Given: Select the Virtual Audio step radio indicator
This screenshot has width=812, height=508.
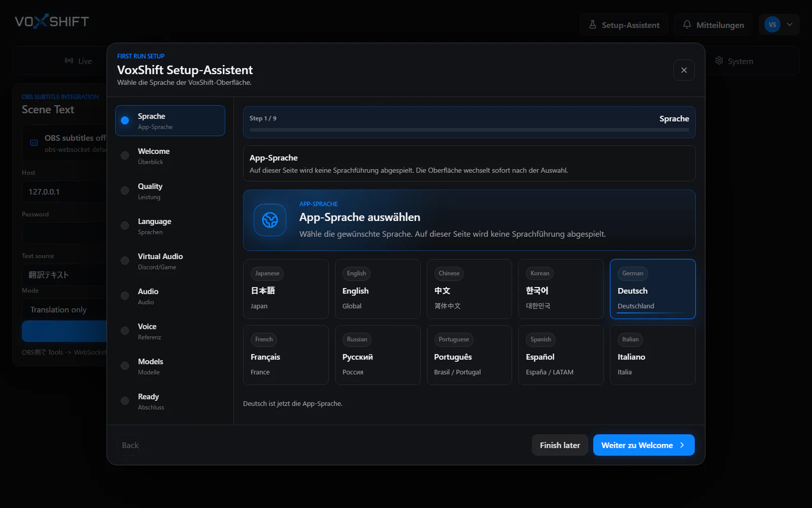Looking at the screenshot, I should point(125,261).
